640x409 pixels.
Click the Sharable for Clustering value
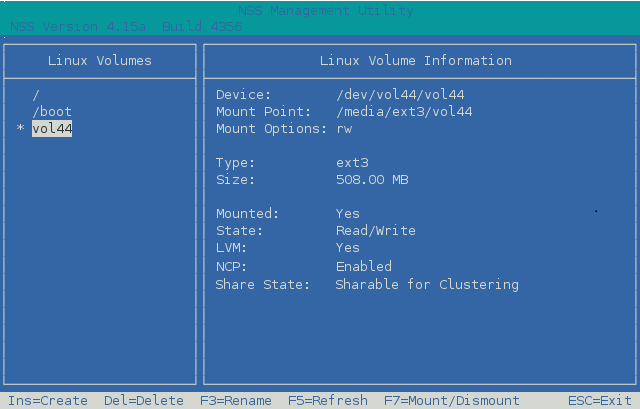pos(428,285)
